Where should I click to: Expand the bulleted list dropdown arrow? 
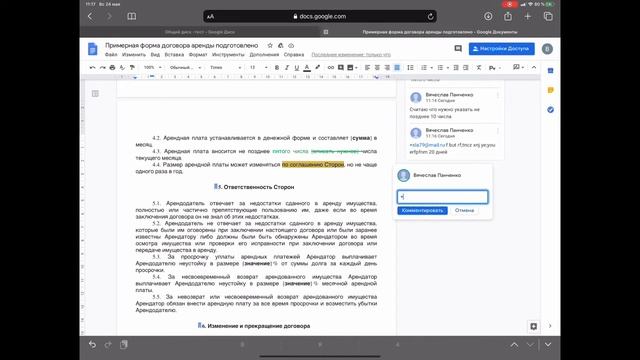(448, 68)
